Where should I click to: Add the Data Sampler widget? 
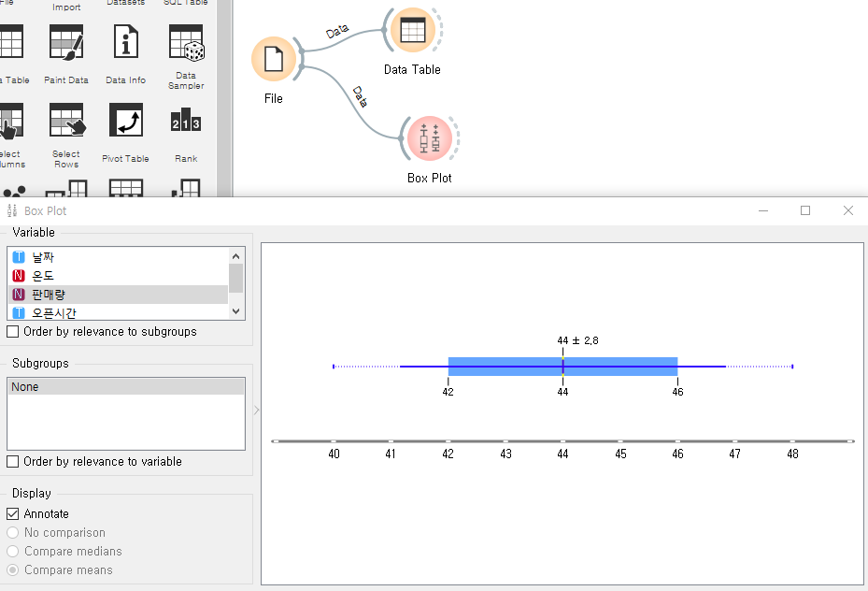pyautogui.click(x=187, y=42)
